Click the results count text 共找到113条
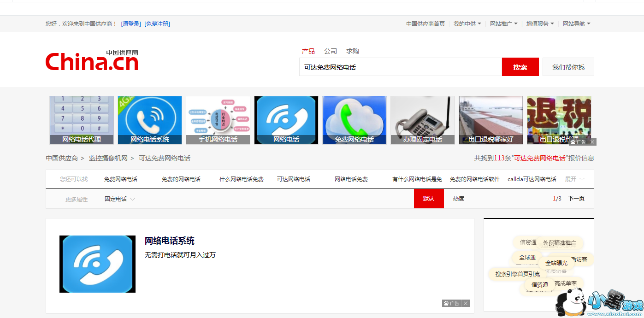Viewport: 644px width, 318px height. click(493, 158)
